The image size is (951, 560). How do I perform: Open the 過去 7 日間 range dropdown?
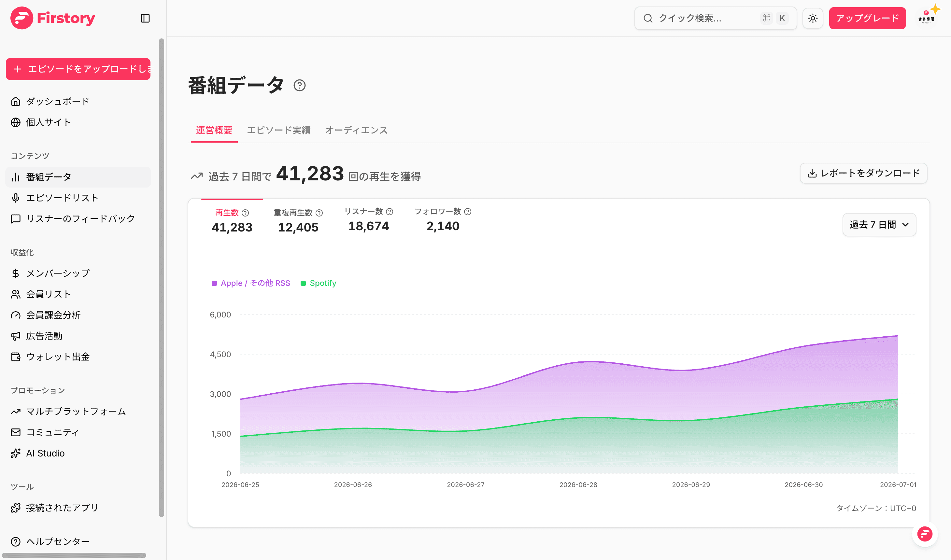[879, 225]
